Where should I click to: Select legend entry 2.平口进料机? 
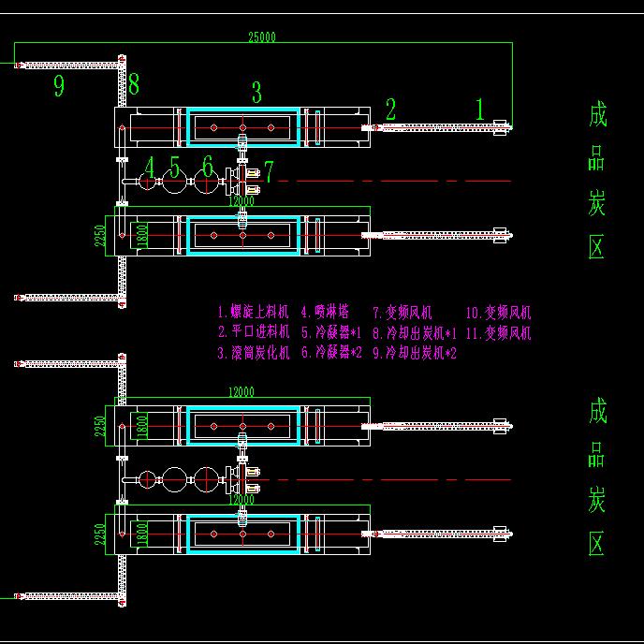click(x=254, y=332)
